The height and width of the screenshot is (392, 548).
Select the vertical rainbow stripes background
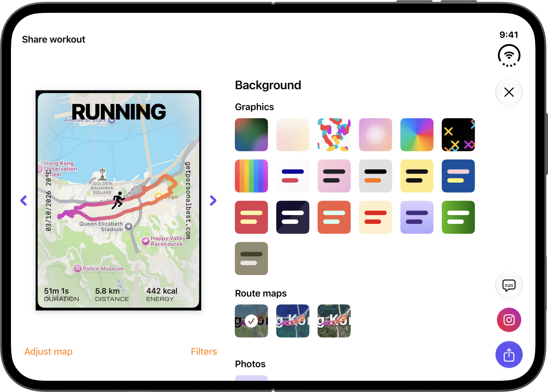tap(251, 176)
